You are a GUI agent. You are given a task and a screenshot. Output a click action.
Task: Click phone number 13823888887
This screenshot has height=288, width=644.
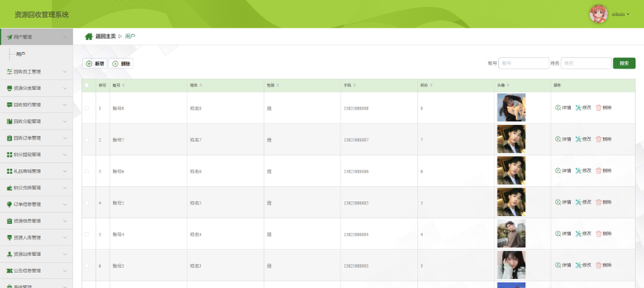[x=356, y=140]
